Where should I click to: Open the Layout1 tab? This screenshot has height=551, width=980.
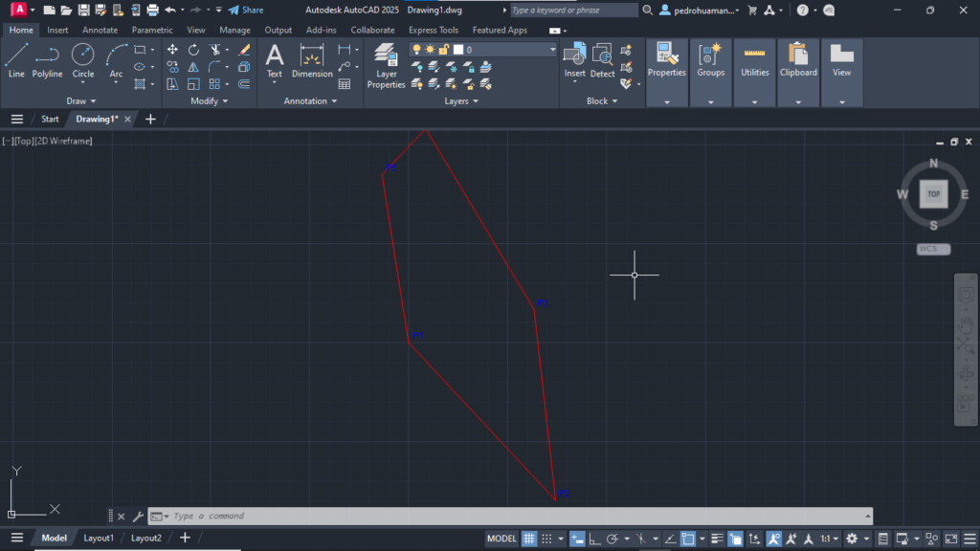pyautogui.click(x=98, y=538)
